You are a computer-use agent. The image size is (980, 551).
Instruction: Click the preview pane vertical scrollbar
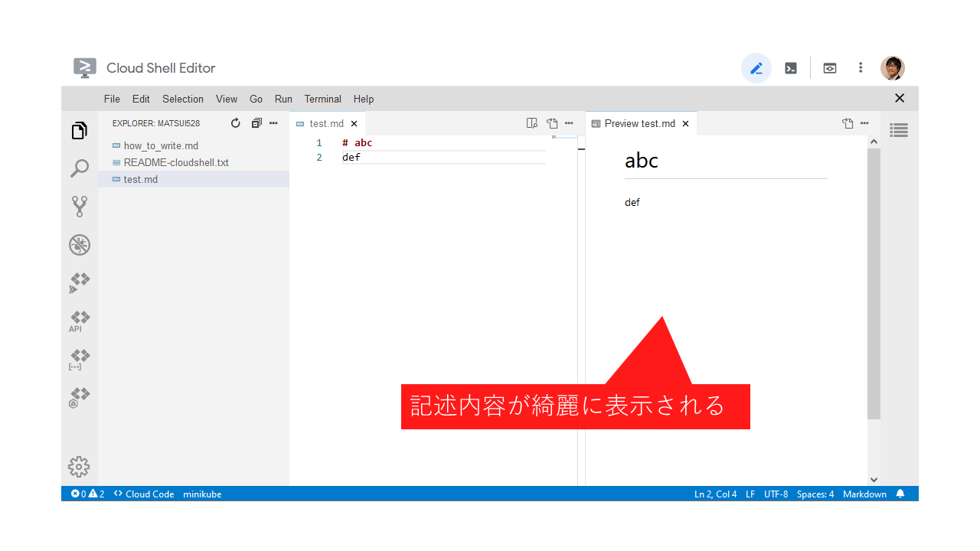click(874, 283)
